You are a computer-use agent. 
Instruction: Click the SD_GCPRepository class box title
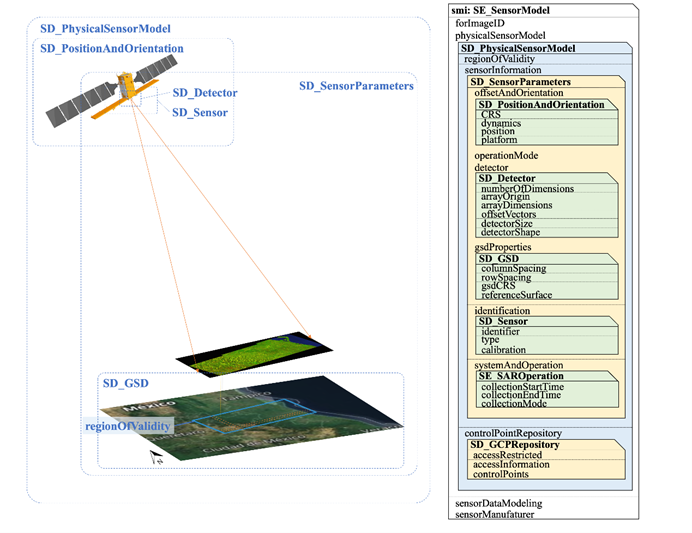click(514, 443)
